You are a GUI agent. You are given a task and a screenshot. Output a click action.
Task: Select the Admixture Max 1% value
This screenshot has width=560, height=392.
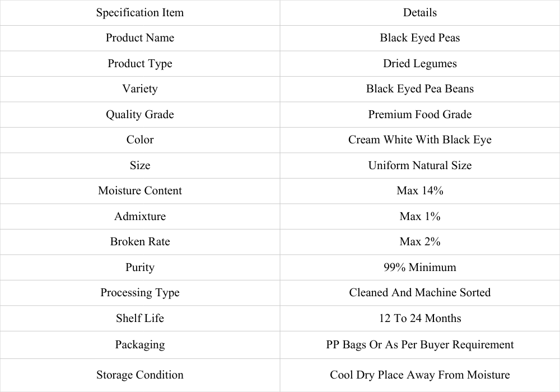419,216
